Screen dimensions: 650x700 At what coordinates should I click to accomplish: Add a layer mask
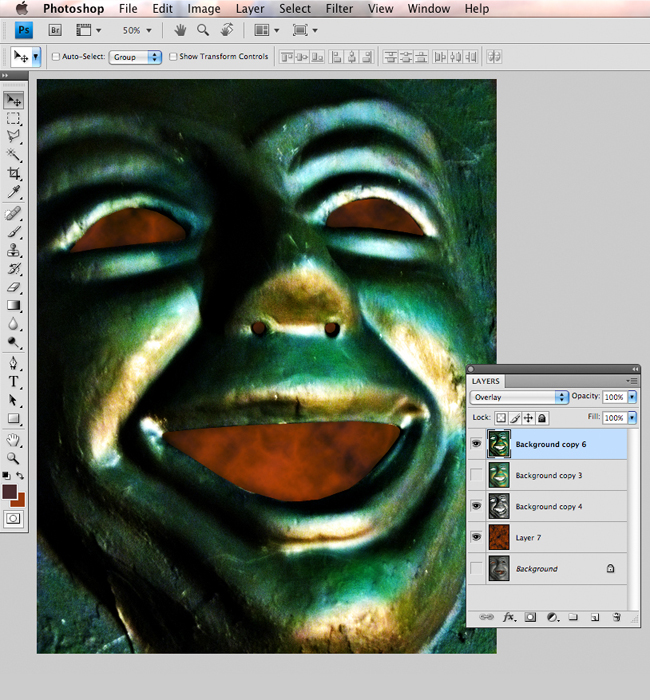[530, 617]
